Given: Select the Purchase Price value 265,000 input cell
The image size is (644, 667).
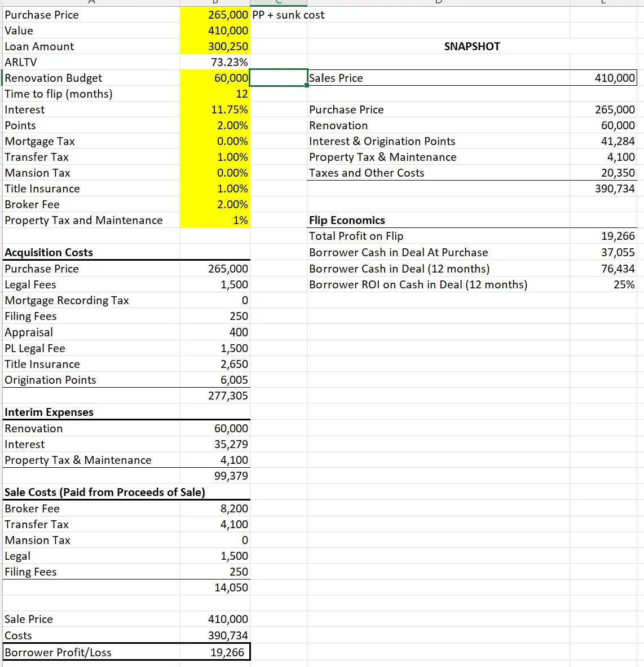Looking at the screenshot, I should (215, 15).
